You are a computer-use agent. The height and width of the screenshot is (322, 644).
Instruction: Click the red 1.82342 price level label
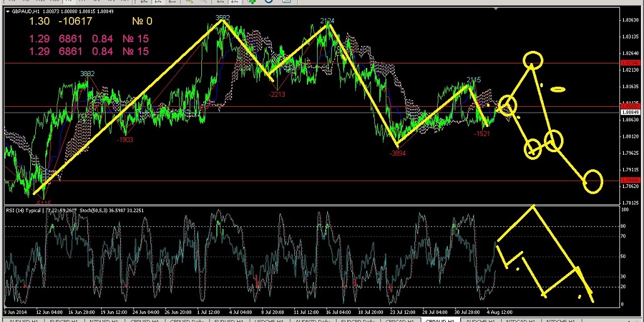(x=630, y=63)
